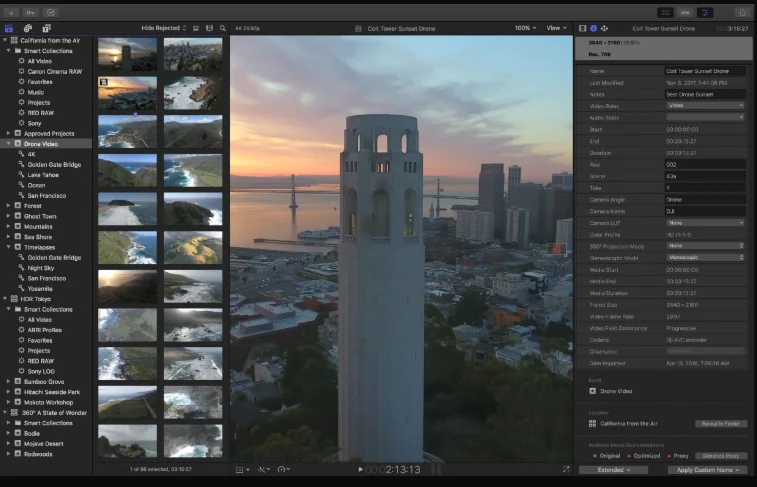This screenshot has height=487, width=757.
Task: Open the Hide Rejected filter dropdown
Action: (x=164, y=28)
